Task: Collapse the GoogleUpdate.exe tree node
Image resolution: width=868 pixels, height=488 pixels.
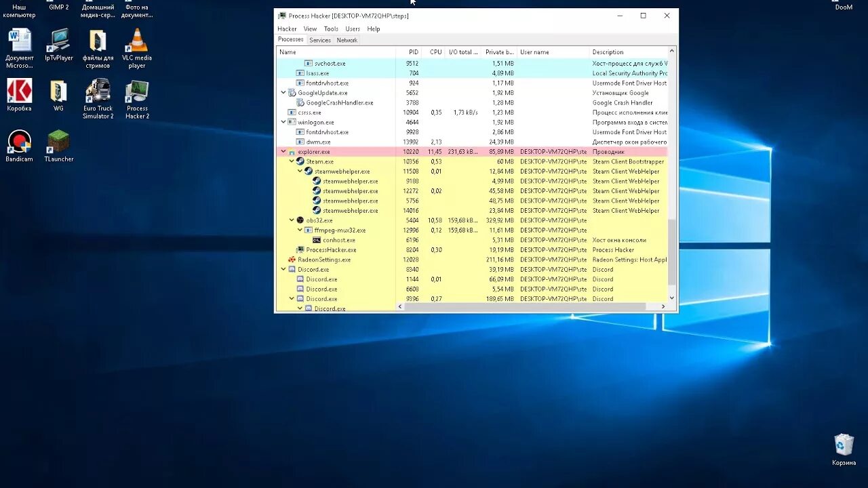Action: tap(283, 93)
